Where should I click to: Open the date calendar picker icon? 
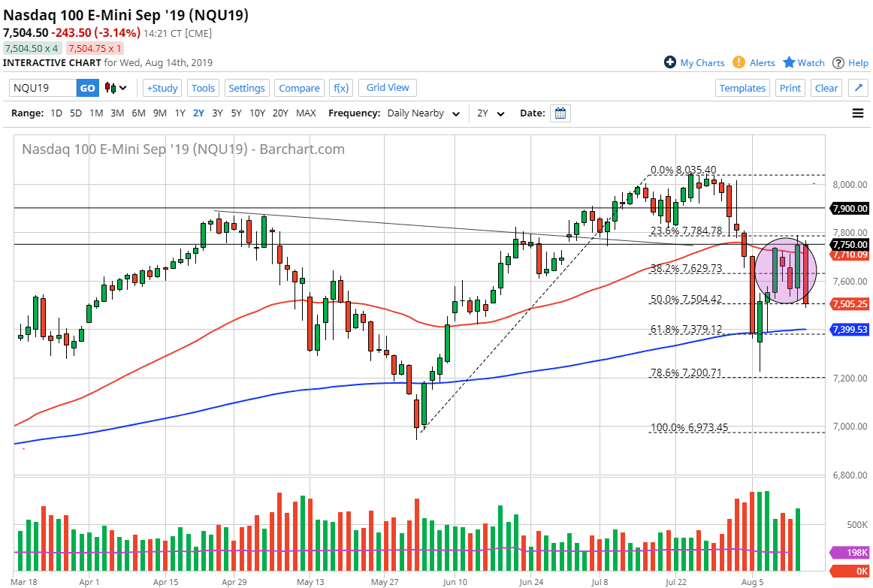pos(560,113)
